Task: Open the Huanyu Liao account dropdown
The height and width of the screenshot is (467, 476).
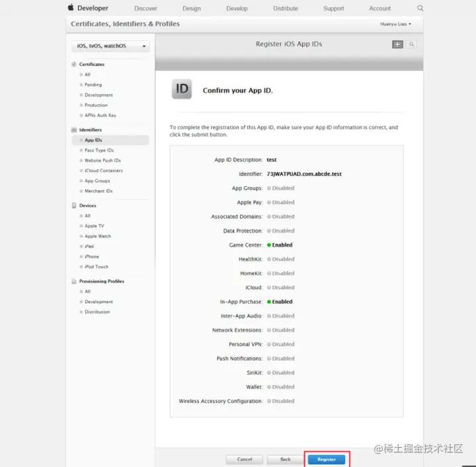Action: click(395, 24)
